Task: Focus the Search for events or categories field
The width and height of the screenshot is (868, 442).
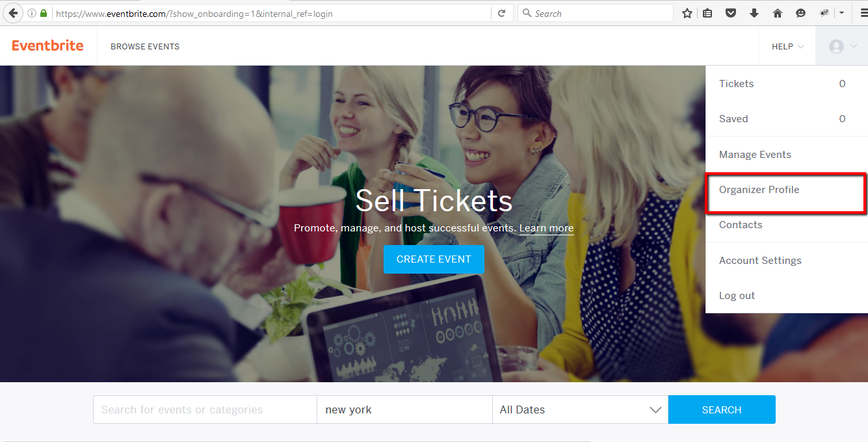Action: [205, 409]
